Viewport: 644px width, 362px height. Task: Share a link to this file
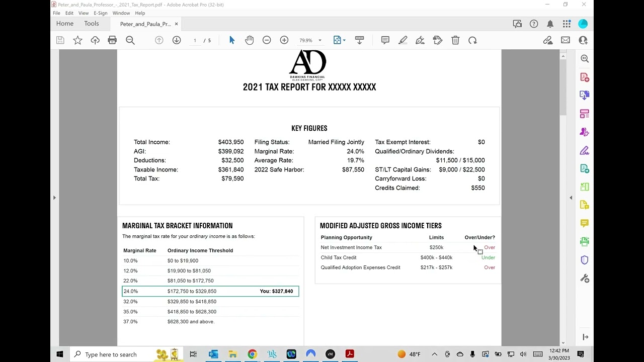548,40
